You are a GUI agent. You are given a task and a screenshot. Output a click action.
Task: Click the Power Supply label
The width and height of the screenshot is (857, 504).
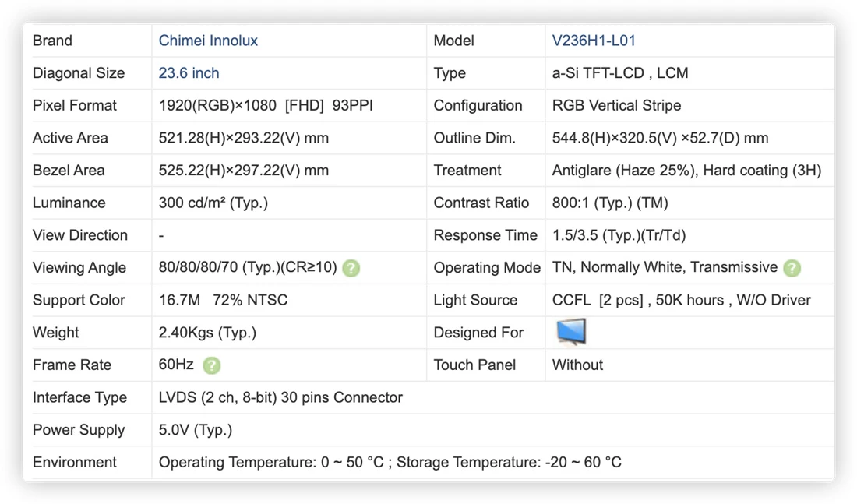coord(79,430)
